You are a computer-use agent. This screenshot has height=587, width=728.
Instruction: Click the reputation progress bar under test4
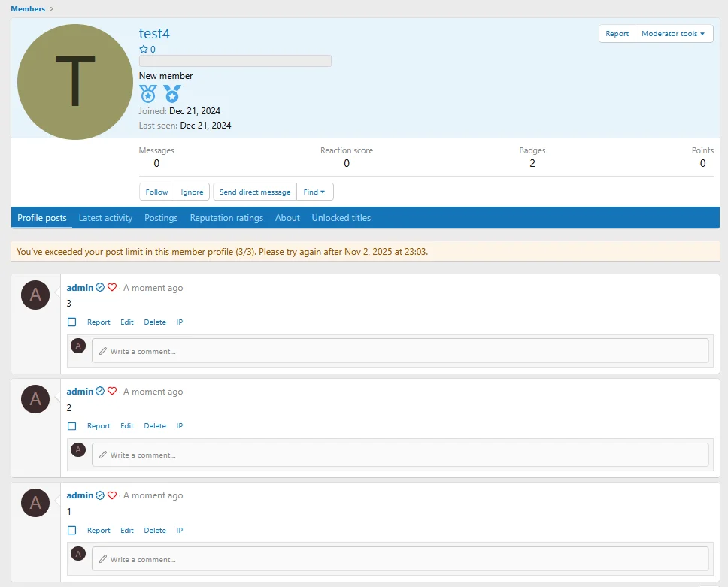(x=235, y=61)
